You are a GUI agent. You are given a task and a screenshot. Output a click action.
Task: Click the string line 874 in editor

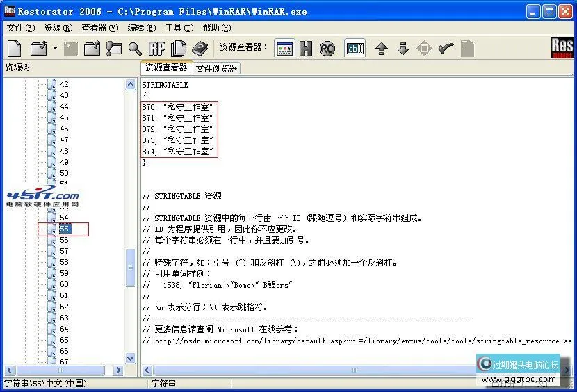tap(178, 152)
